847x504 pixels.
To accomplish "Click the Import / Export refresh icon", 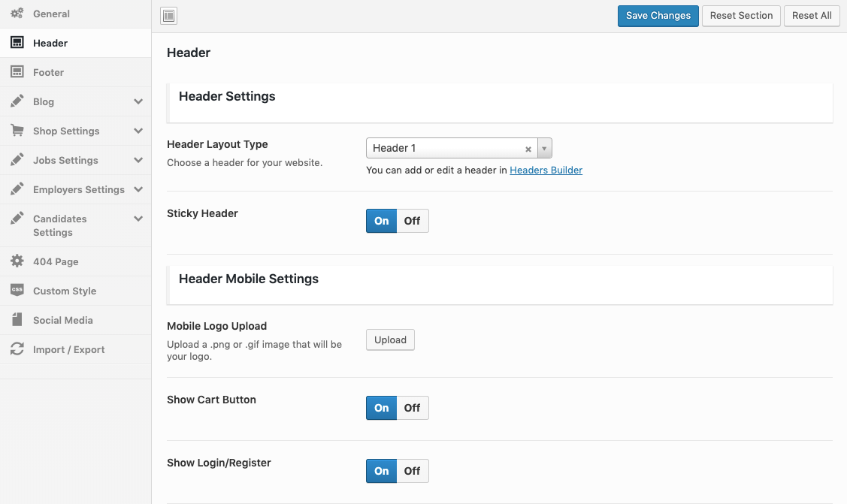I will pyautogui.click(x=17, y=349).
